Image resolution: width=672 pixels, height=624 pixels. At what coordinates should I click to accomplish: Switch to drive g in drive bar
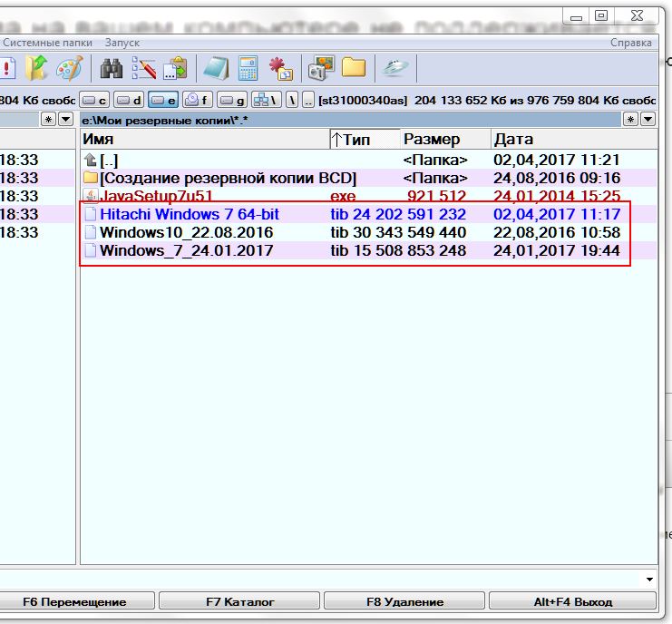[233, 100]
